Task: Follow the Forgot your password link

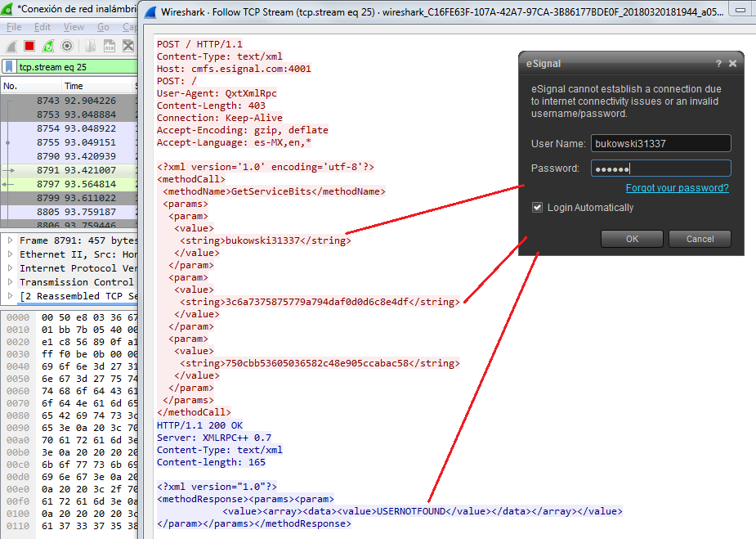Action: pos(677,187)
